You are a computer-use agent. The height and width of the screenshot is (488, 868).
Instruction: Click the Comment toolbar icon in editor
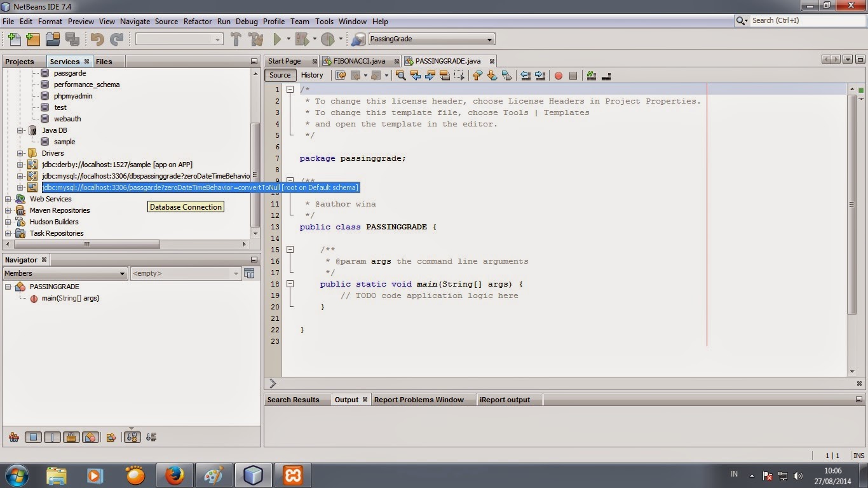click(x=591, y=76)
